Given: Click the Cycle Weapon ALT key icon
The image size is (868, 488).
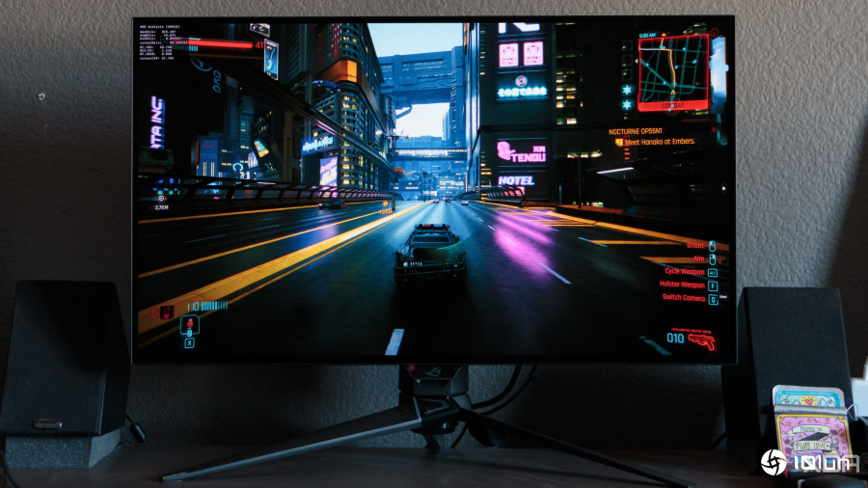Looking at the screenshot, I should [713, 272].
